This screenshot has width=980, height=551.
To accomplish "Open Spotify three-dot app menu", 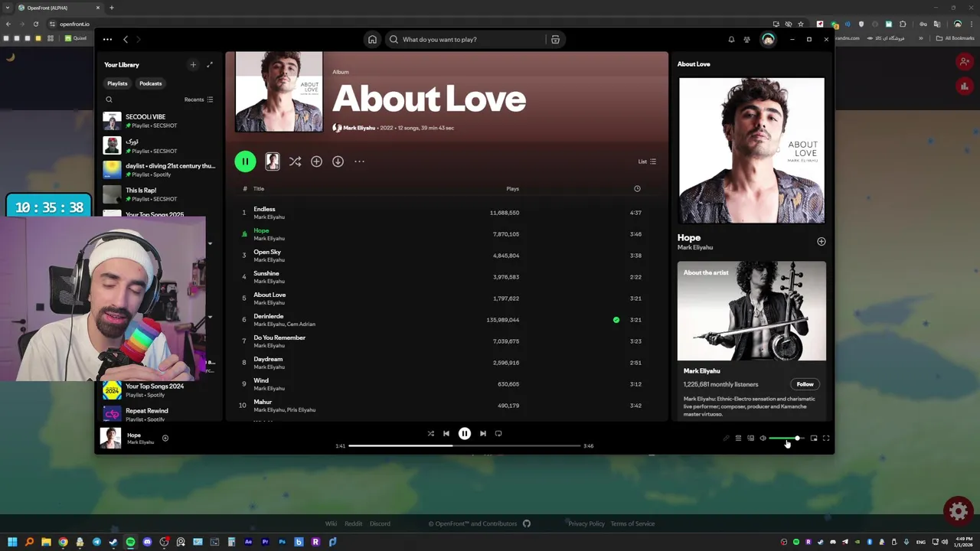I will [107, 40].
